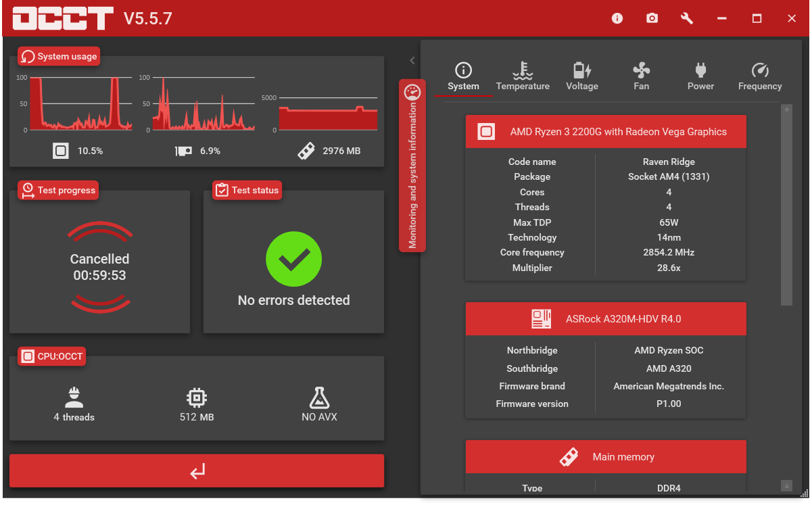Click motherboard icon in ASRock header
The image size is (812, 507).
click(x=542, y=319)
